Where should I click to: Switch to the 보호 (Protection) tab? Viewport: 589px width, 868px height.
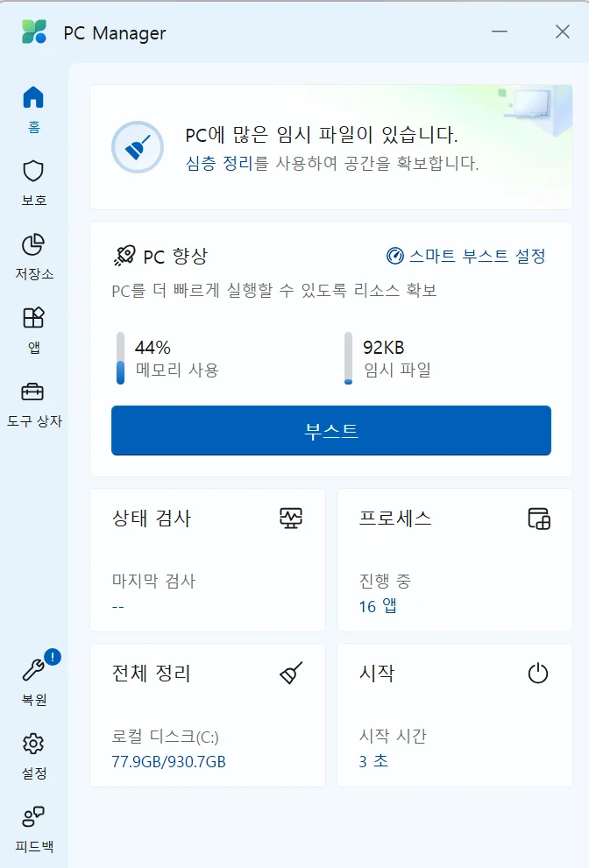pos(33,171)
